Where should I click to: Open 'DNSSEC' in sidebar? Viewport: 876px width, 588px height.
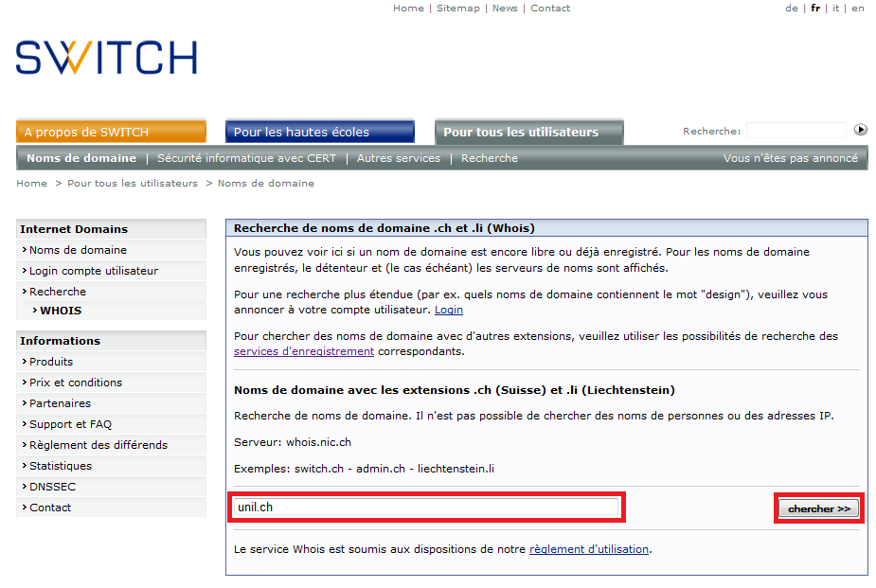pyautogui.click(x=111, y=487)
